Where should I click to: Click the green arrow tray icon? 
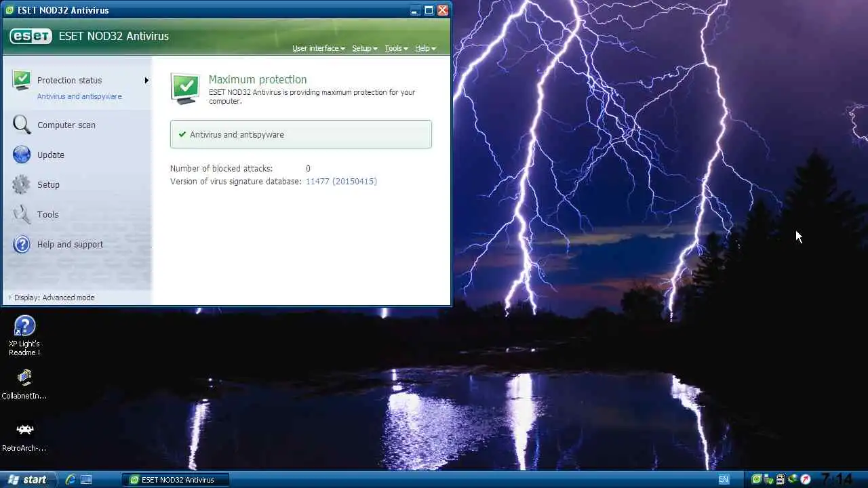[x=793, y=479]
